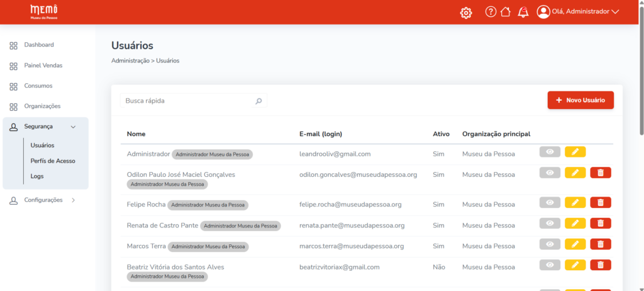Open the Olá, Administrador user dropdown
The image size is (644, 291).
(x=578, y=12)
